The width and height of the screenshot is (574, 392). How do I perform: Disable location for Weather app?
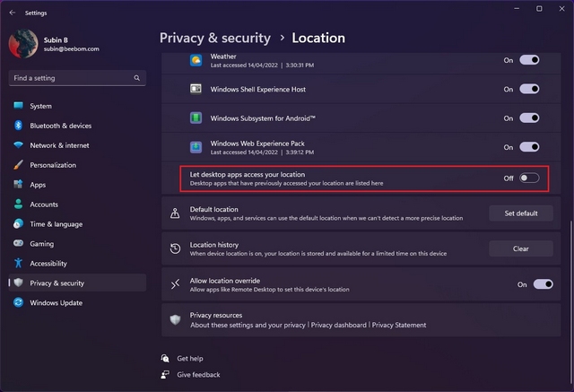click(529, 60)
